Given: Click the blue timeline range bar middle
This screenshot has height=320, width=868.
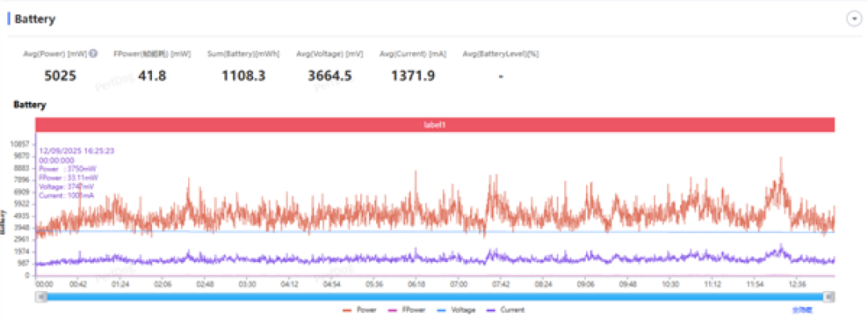Looking at the screenshot, I should point(435,297).
